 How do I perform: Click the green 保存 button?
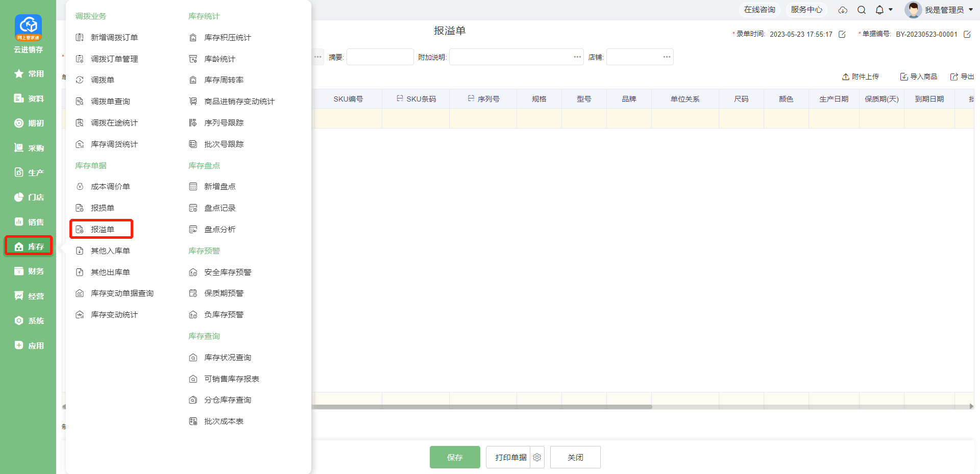(455, 457)
